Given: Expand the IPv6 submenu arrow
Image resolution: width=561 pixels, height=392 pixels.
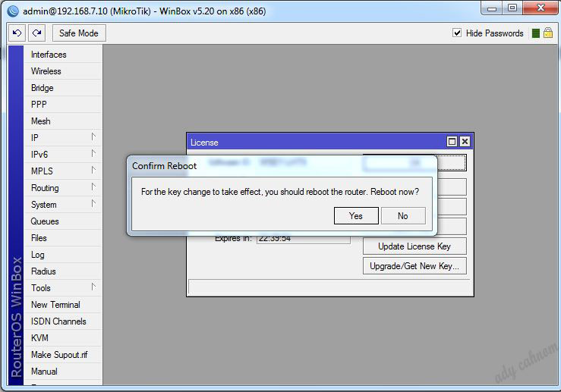Looking at the screenshot, I should [x=93, y=154].
